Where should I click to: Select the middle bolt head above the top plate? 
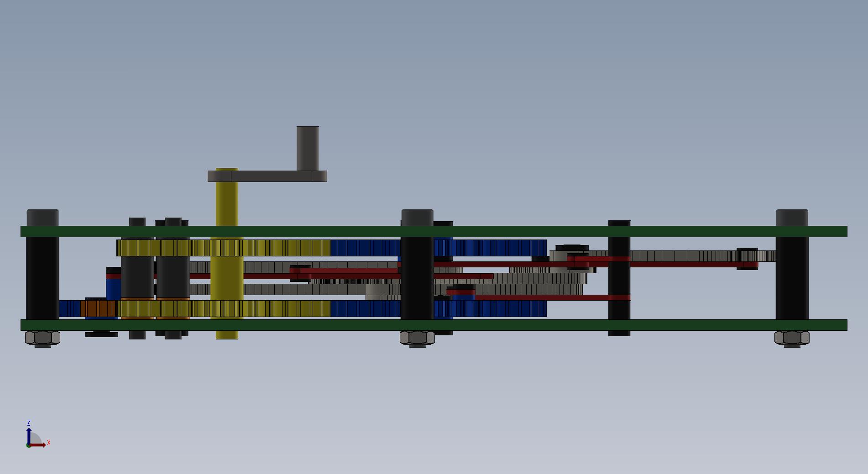pyautogui.click(x=417, y=218)
